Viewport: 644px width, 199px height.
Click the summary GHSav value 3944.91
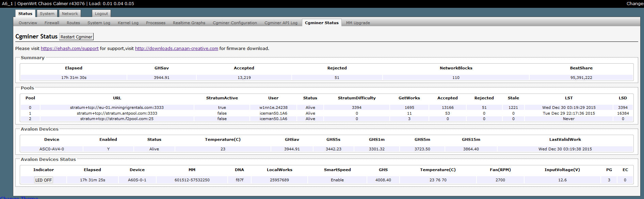point(161,78)
